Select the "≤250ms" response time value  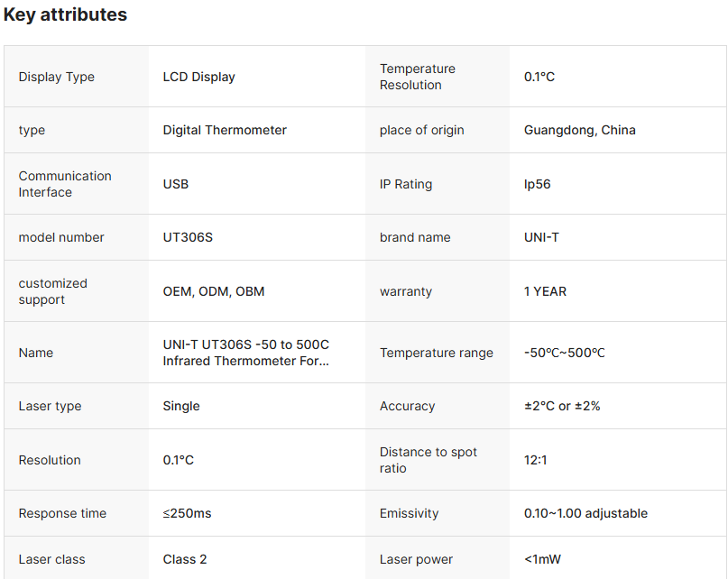[187, 513]
